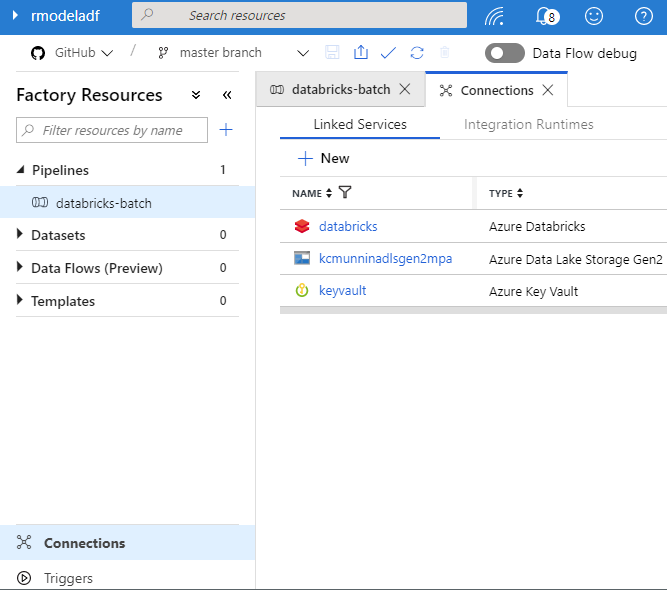The width and height of the screenshot is (667, 590).
Task: Click the name filter funnel icon
Action: [345, 192]
